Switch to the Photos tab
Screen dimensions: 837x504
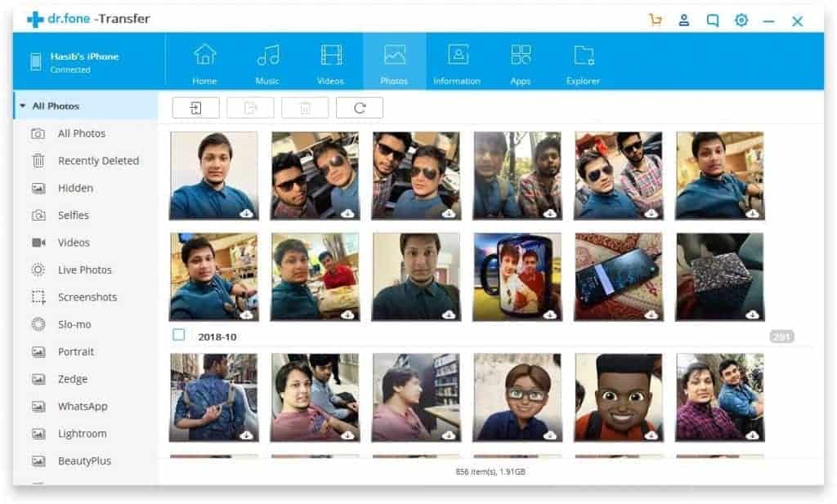(394, 61)
